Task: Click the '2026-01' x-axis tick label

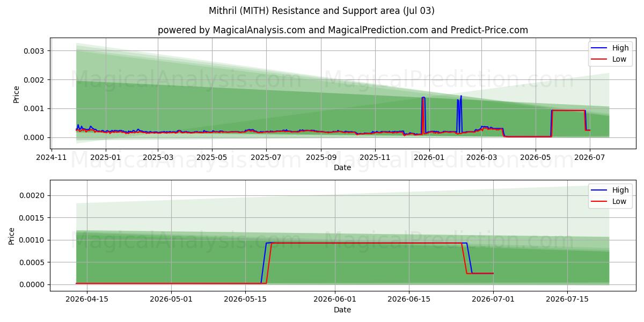Action: (x=429, y=157)
